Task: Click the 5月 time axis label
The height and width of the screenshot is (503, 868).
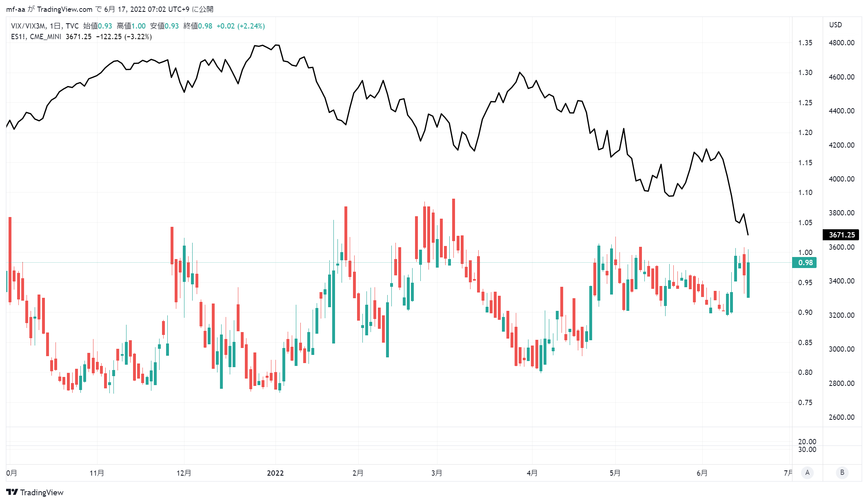Action: 615,473
